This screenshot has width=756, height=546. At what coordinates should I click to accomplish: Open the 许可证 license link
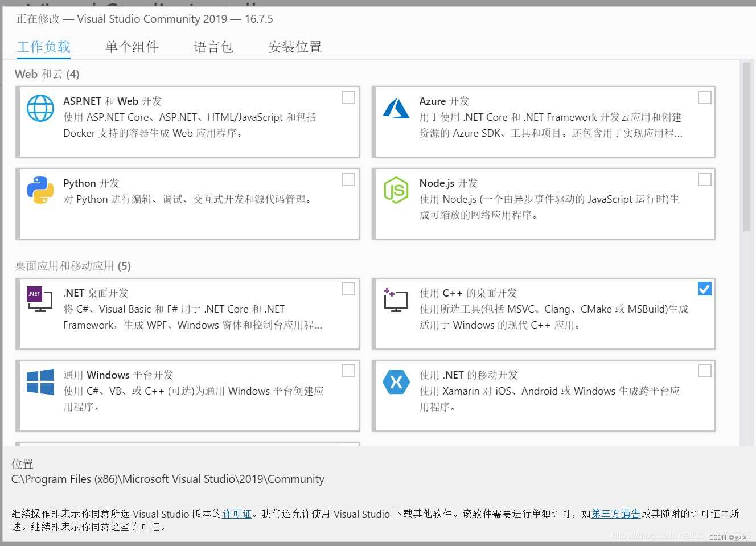(x=237, y=514)
